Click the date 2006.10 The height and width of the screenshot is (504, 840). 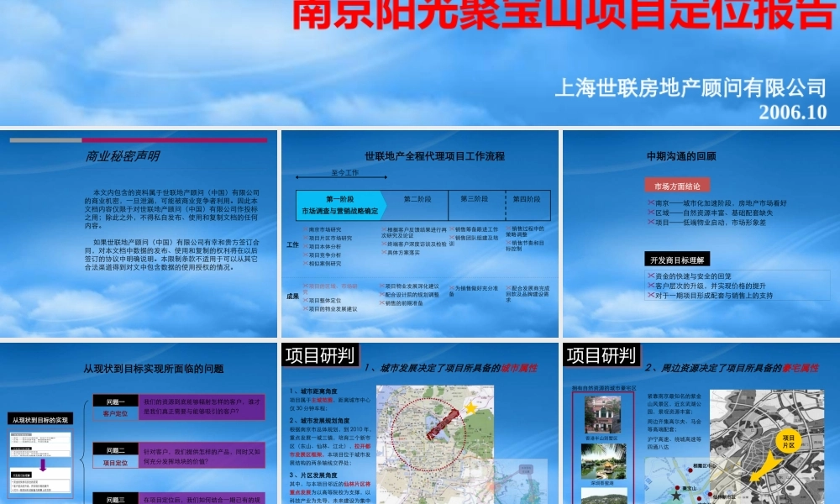point(793,112)
